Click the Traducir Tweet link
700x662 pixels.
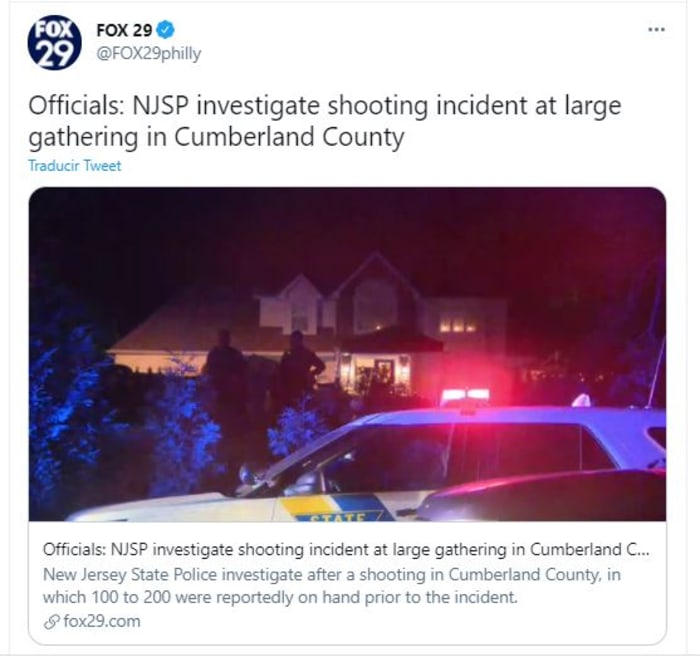(75, 166)
